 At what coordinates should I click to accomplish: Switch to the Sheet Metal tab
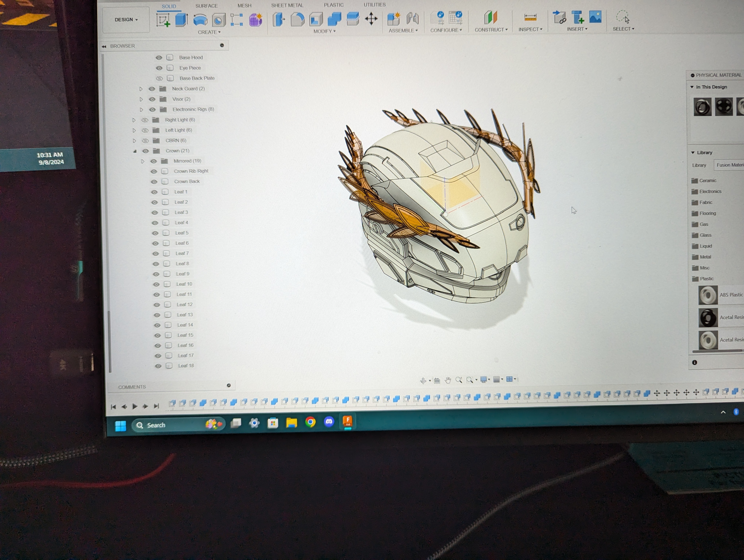tap(287, 5)
